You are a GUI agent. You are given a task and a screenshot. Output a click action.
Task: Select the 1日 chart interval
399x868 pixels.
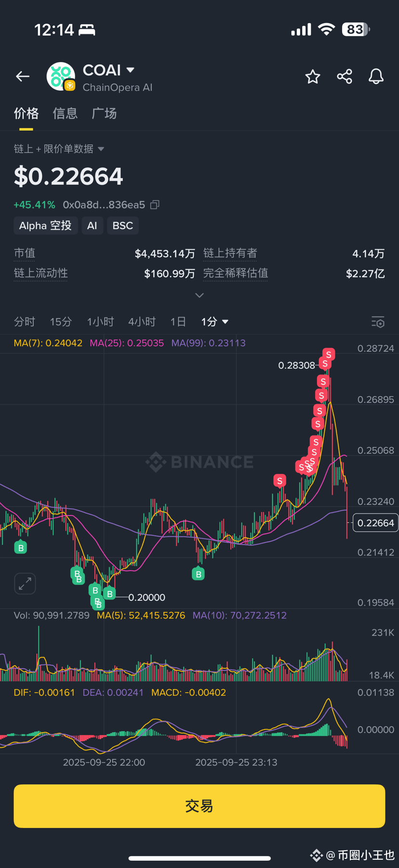(x=178, y=322)
